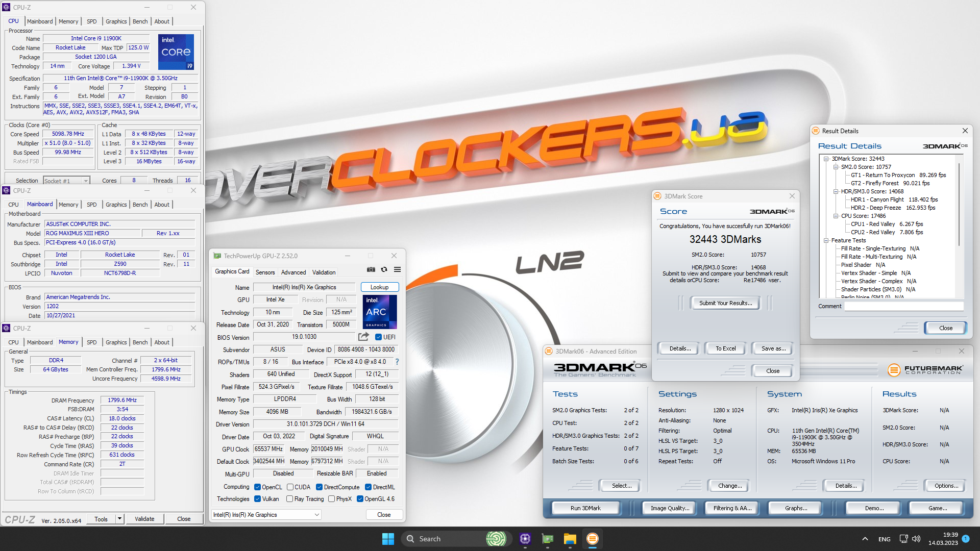Open the GPU selection dropdown in GPU-Z

click(x=266, y=515)
